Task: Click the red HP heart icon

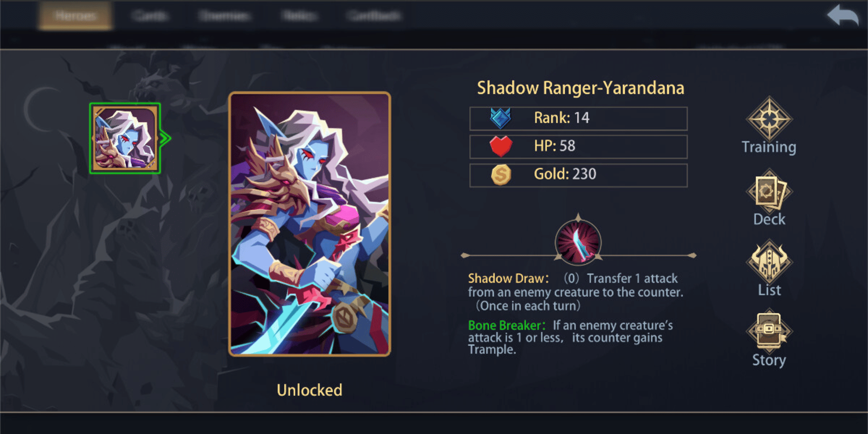Action: click(x=501, y=146)
